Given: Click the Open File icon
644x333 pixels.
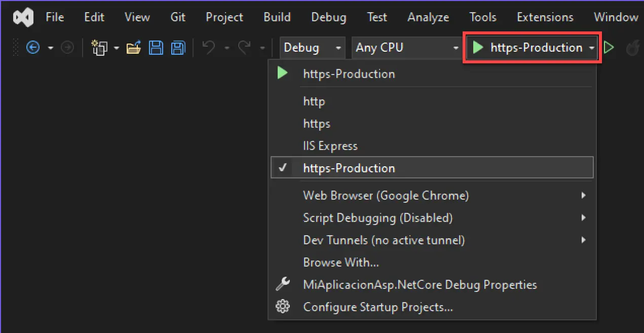Looking at the screenshot, I should click(x=134, y=47).
